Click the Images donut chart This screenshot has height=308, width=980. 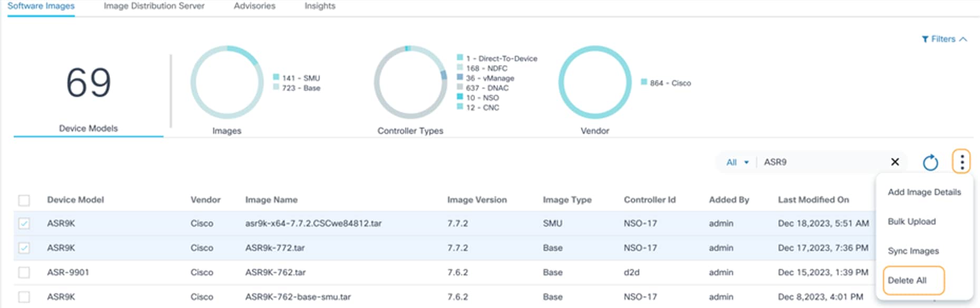227,82
